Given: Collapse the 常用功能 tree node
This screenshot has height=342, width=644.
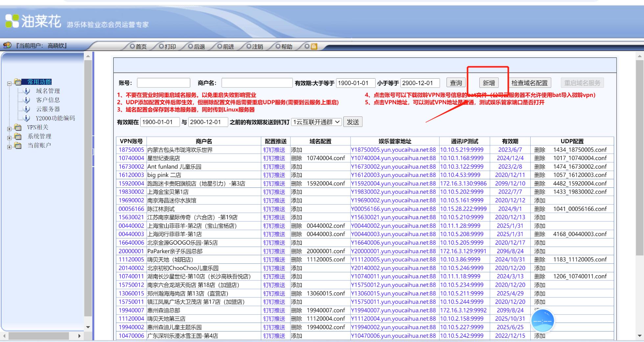Looking at the screenshot, I should (9, 84).
